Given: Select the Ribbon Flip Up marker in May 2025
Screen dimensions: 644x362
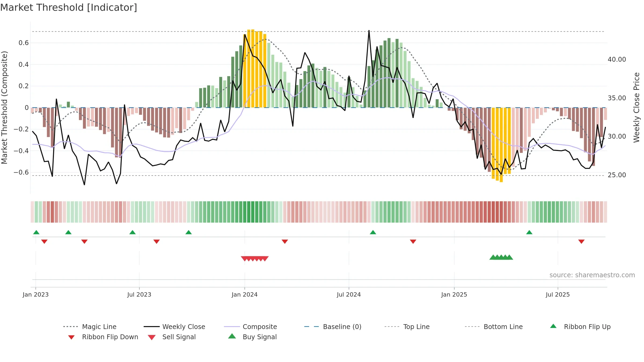Looking at the screenshot, I should click(529, 232).
